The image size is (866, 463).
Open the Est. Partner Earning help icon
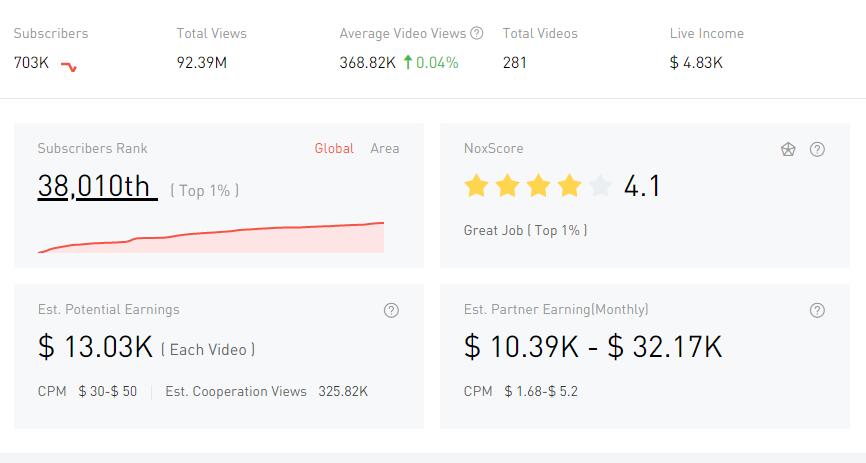(x=817, y=310)
